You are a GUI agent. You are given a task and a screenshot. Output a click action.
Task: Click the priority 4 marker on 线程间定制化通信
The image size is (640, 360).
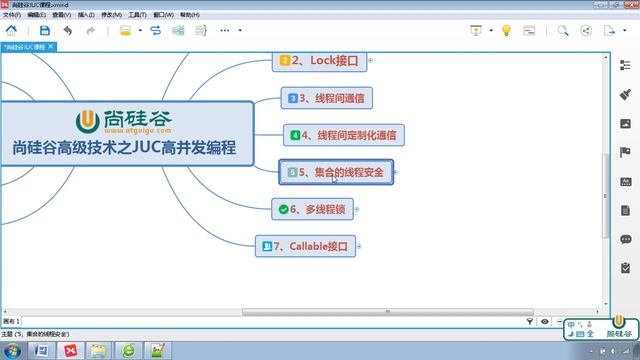pyautogui.click(x=295, y=135)
